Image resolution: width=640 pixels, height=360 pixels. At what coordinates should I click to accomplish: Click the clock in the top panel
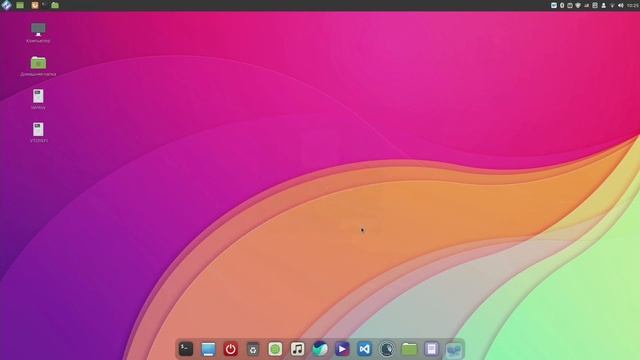(633, 5)
